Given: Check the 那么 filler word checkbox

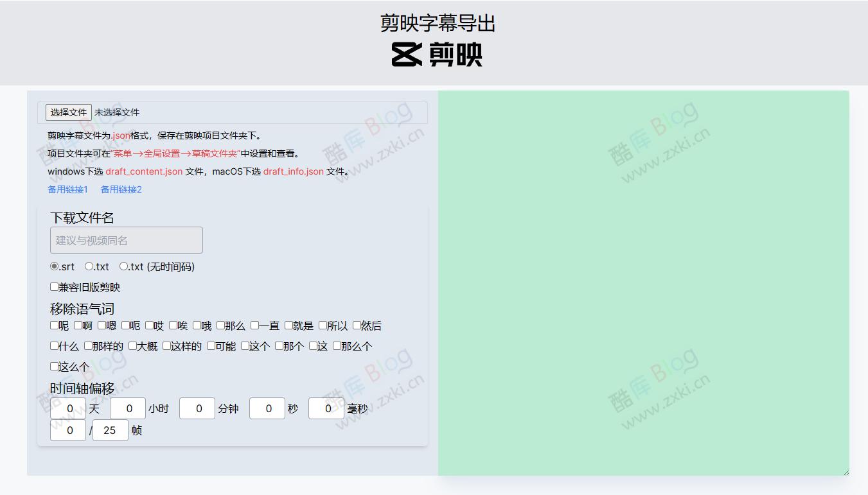Looking at the screenshot, I should 220,326.
